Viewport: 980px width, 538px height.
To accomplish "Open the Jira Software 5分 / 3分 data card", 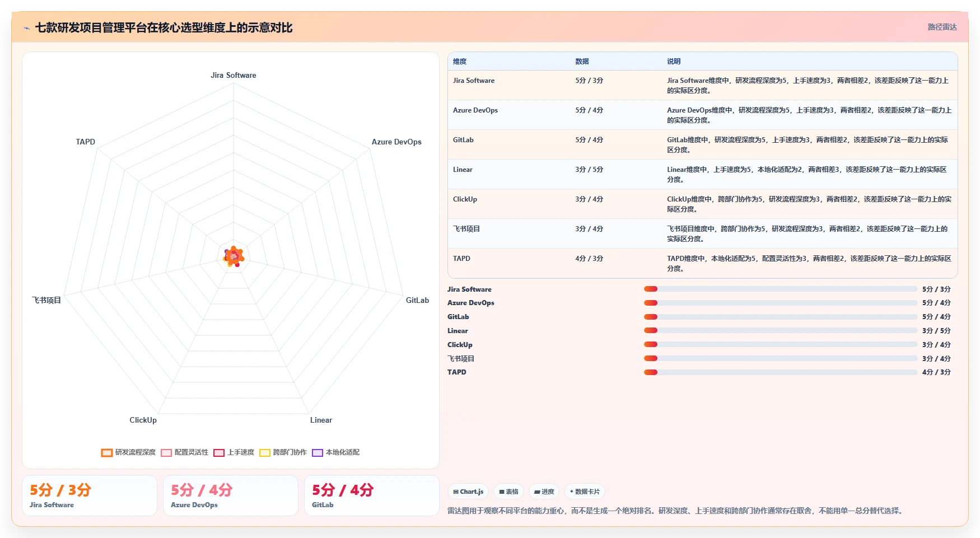I will pyautogui.click(x=90, y=495).
